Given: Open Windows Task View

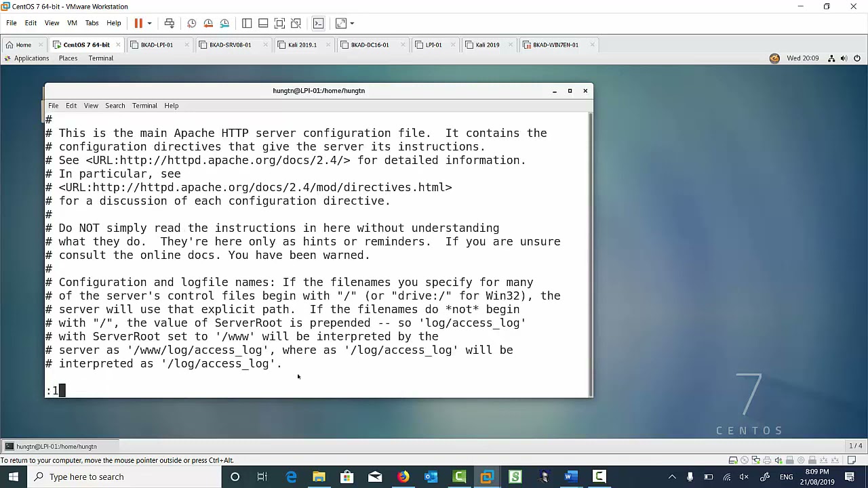Looking at the screenshot, I should [262, 476].
